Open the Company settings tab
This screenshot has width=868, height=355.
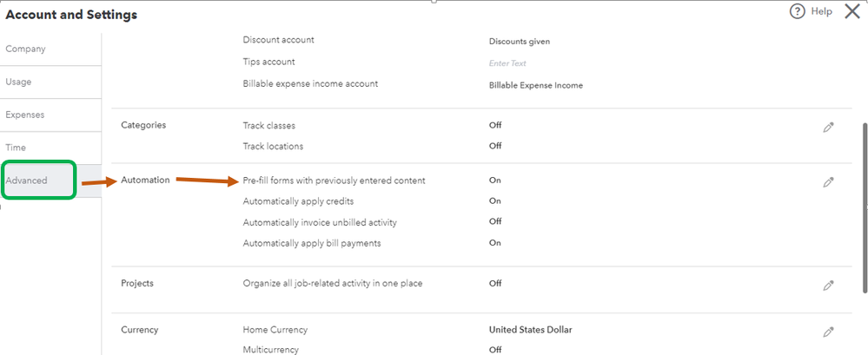(25, 49)
